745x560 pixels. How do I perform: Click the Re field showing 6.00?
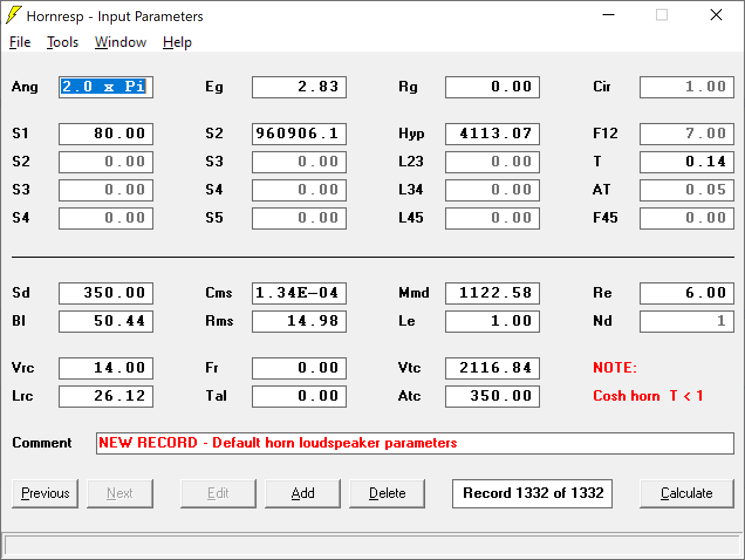tap(687, 293)
